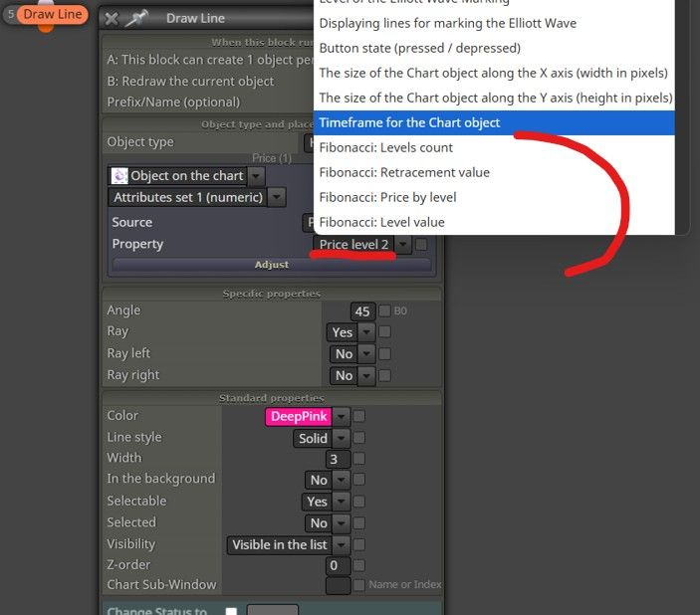Close the Draw Line panel with X
The height and width of the screenshot is (615, 700).
112,19
